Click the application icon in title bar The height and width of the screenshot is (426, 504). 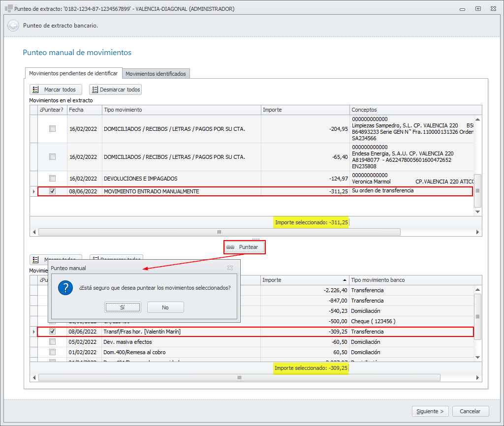point(8,9)
